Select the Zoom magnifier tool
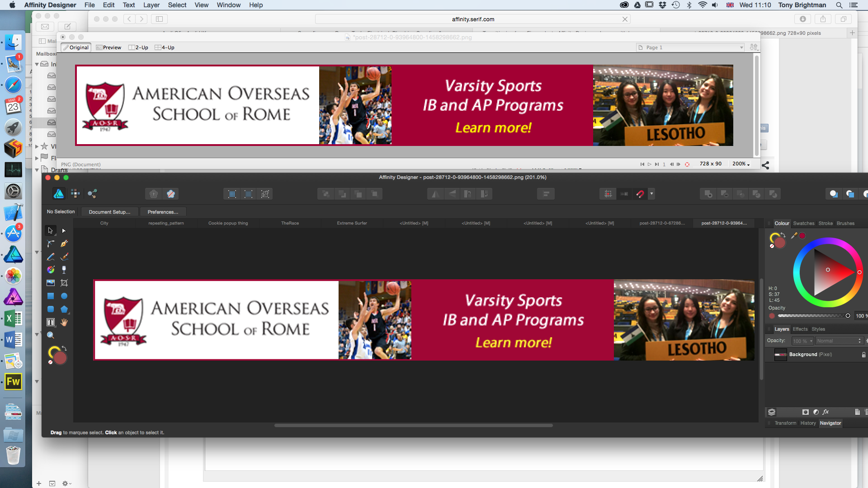 (51, 335)
